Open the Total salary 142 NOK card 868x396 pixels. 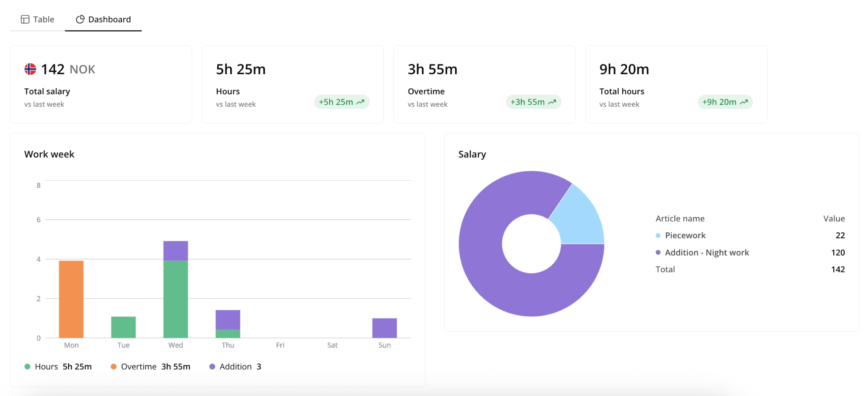click(101, 84)
